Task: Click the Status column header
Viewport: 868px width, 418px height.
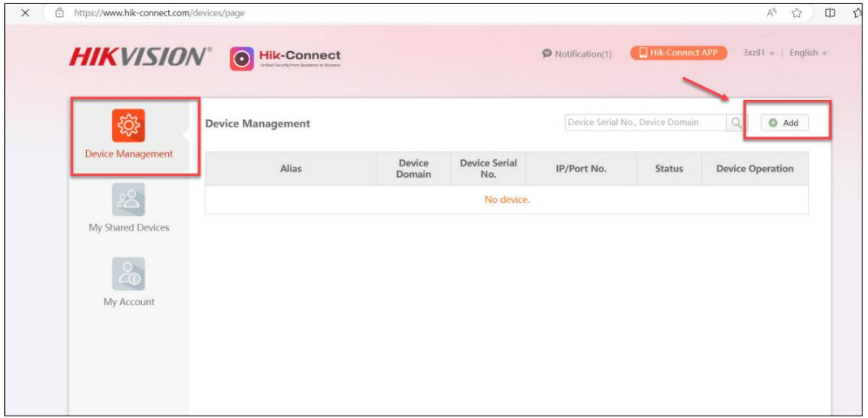Action: point(669,169)
